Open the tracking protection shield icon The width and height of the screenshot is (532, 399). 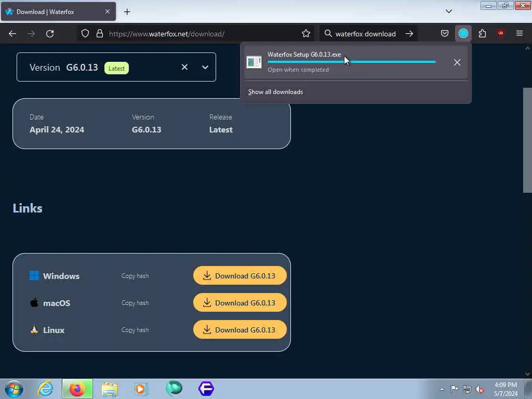(85, 33)
